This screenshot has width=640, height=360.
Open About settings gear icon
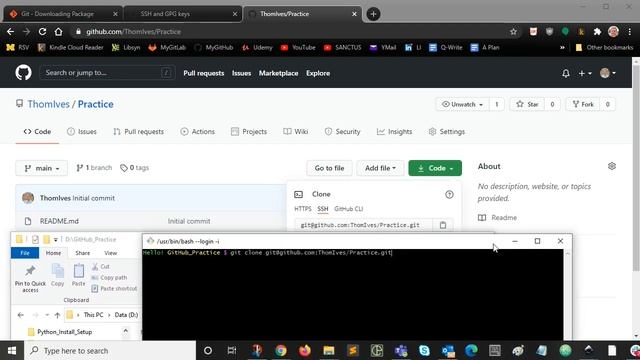[x=611, y=166]
